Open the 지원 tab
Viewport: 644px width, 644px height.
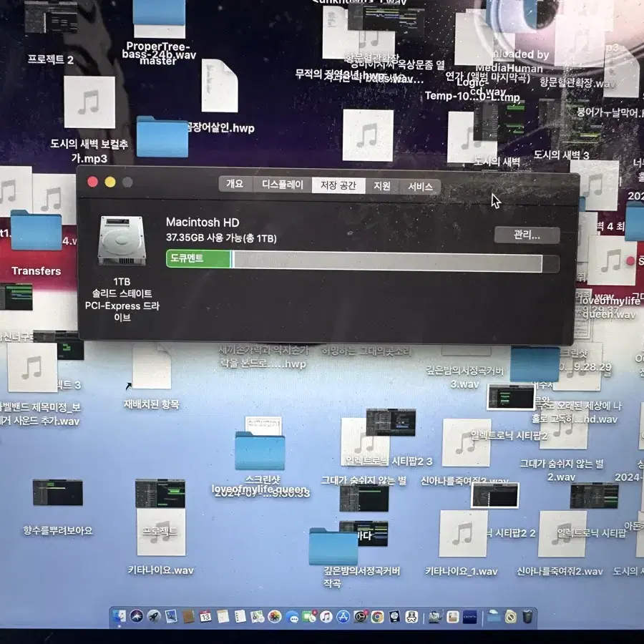382,186
